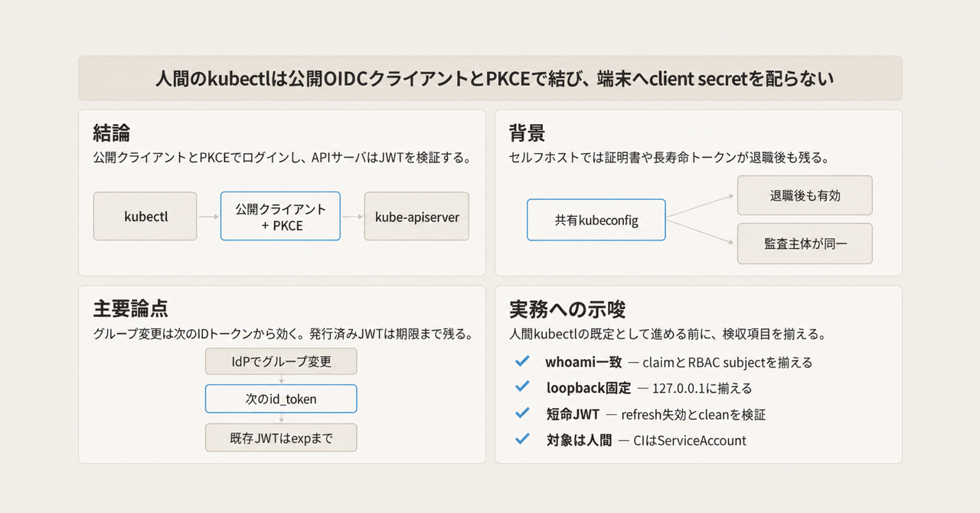Select the 次のid_token box

tap(281, 399)
